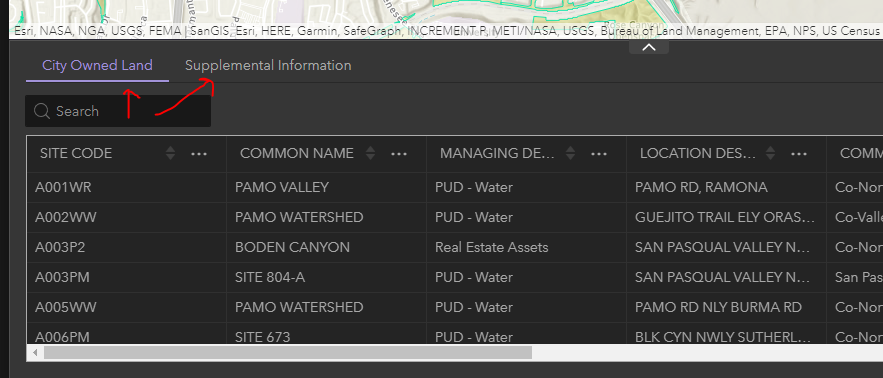Switch to the City Owned Land tab
This screenshot has width=883, height=378.
coord(97,65)
